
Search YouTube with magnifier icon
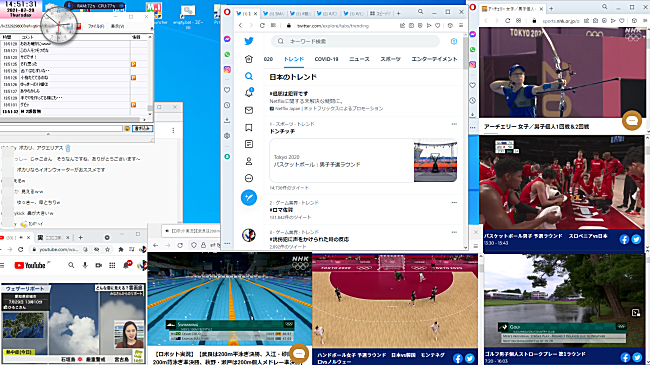71,265
